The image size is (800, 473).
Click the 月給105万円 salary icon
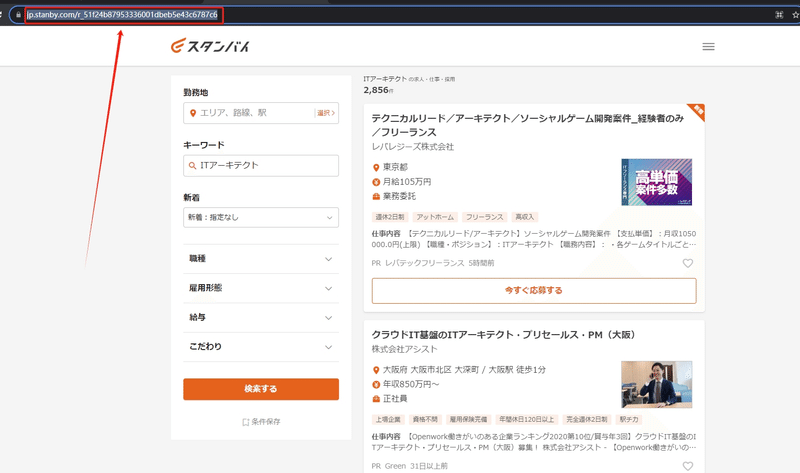point(376,182)
